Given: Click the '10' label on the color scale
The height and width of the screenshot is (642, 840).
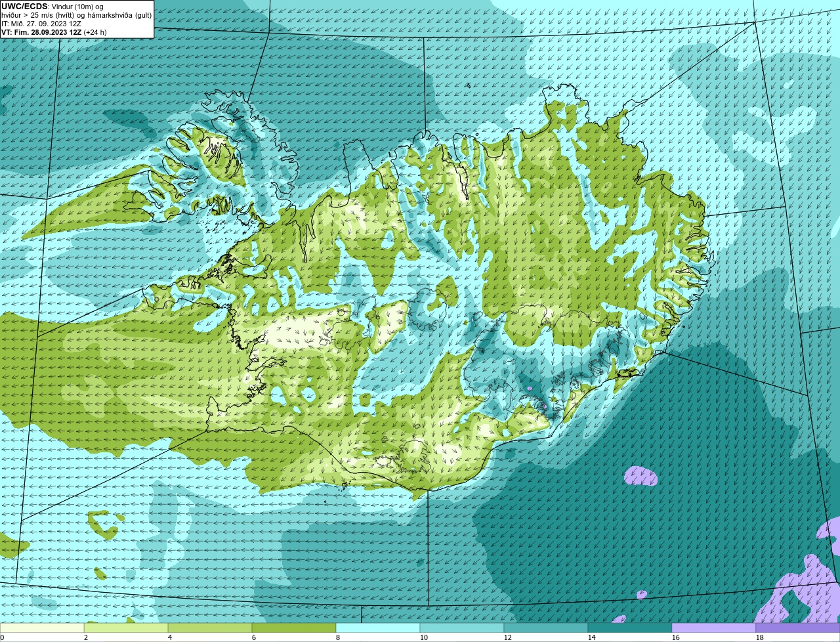Looking at the screenshot, I should click(424, 637).
